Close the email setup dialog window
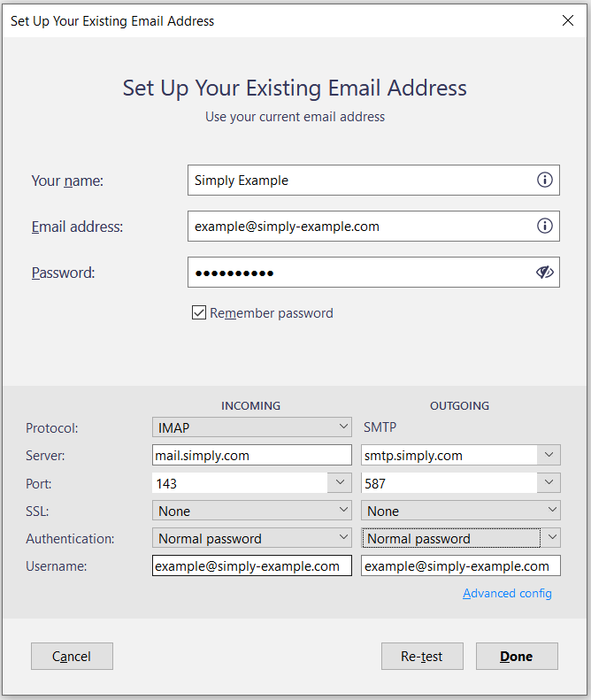Image resolution: width=591 pixels, height=700 pixels. tap(568, 20)
